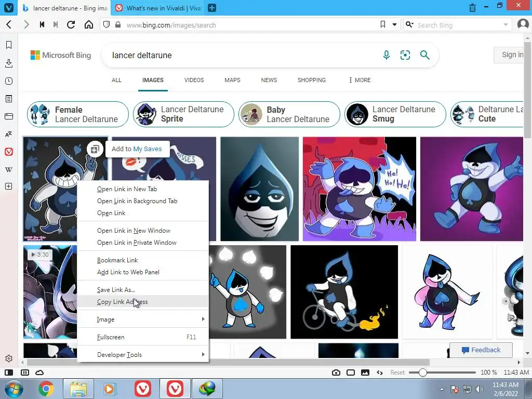The height and width of the screenshot is (399, 532).
Task: Reload the current page
Action: (x=71, y=24)
